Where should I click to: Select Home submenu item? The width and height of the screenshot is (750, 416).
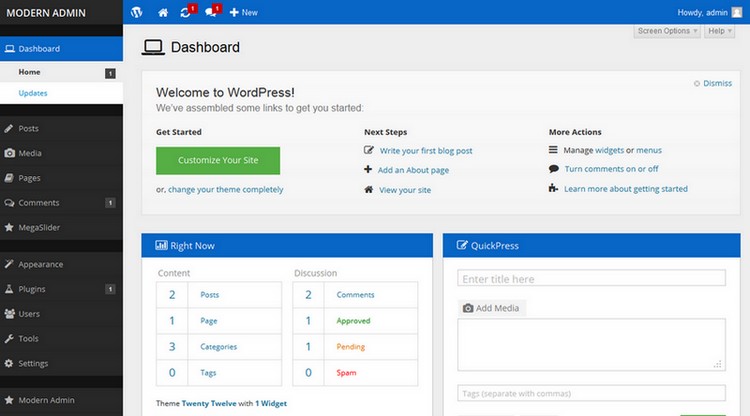point(29,72)
